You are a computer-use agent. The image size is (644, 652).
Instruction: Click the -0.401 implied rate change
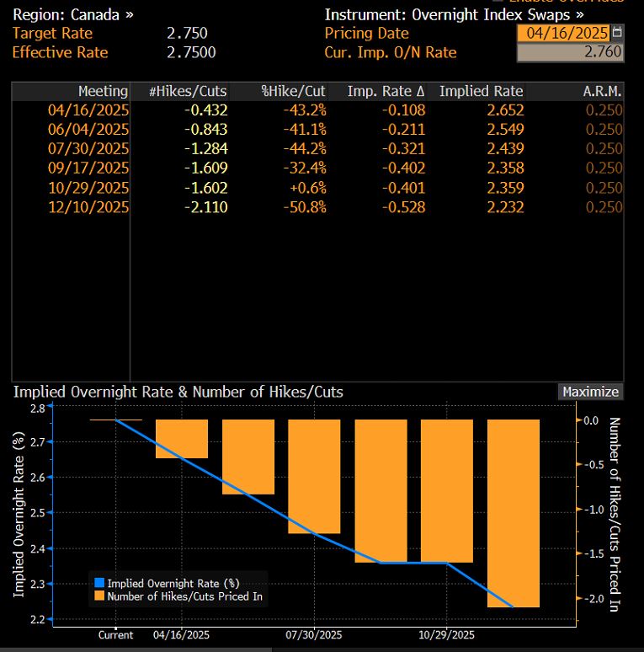coord(404,188)
